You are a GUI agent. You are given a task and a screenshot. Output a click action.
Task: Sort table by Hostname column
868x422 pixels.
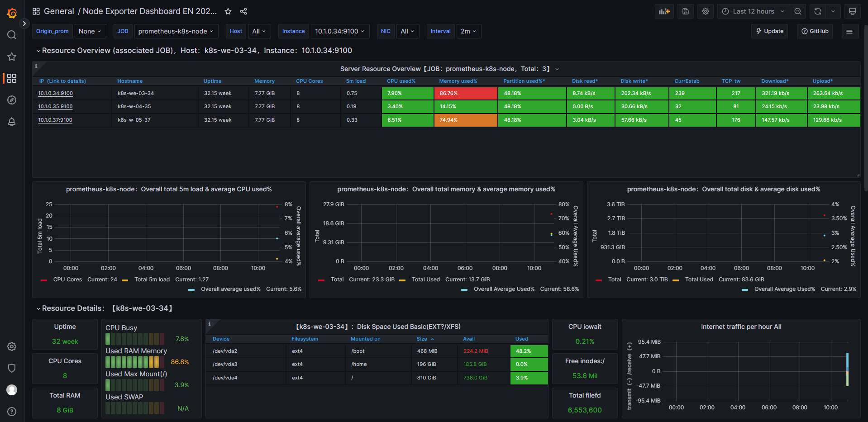[130, 81]
